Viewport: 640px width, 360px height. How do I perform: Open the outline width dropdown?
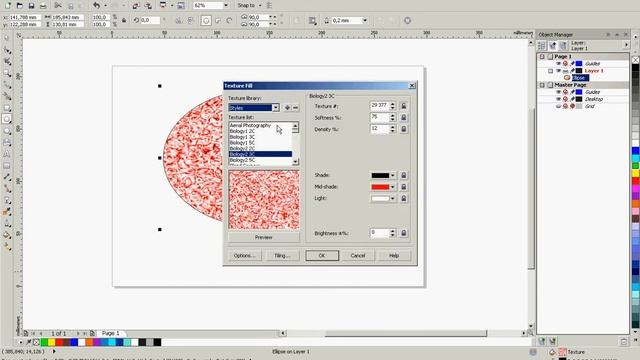pyautogui.click(x=365, y=20)
